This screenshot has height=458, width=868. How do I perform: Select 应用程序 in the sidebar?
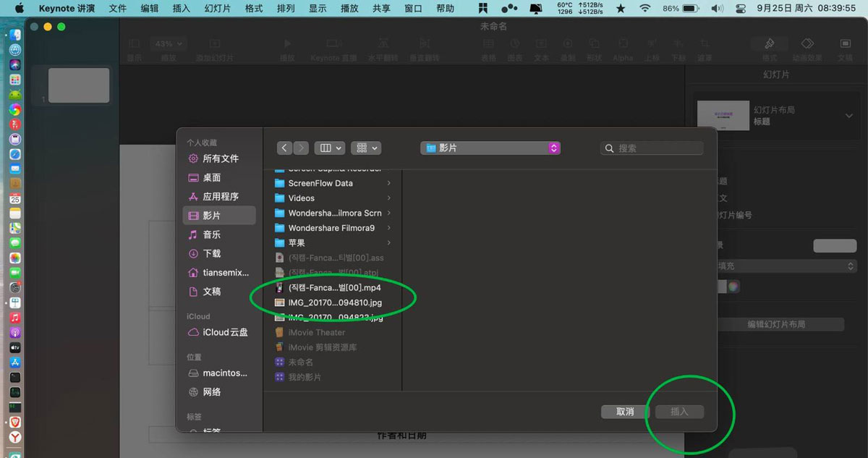219,196
